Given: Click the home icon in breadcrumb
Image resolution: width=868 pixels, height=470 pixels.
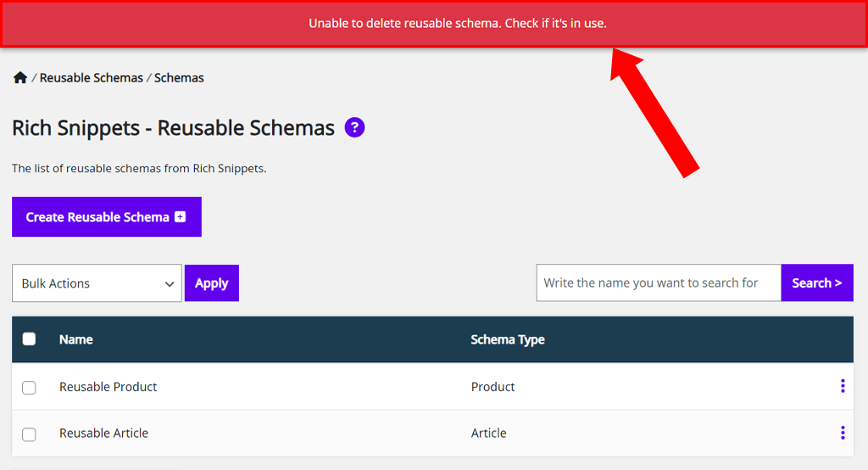Looking at the screenshot, I should [20, 77].
